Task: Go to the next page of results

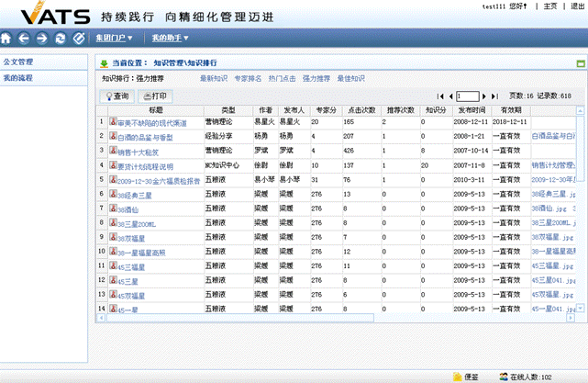Action: (x=484, y=96)
